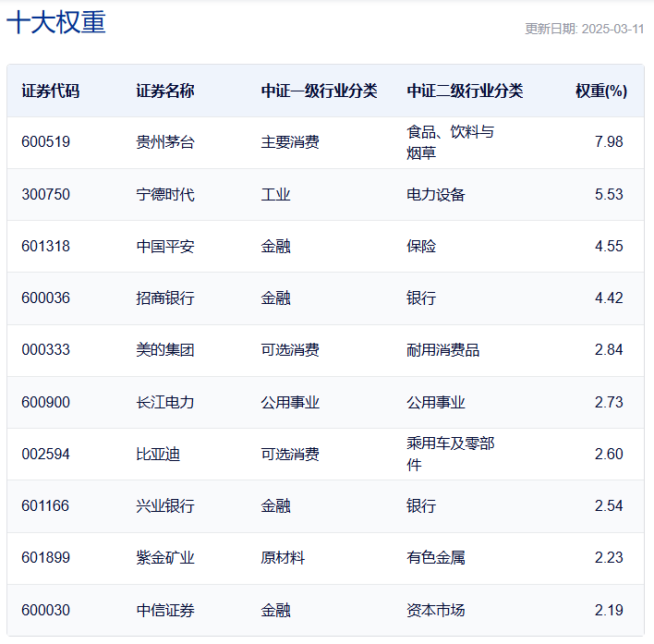Open the 中信证券 security name
Viewport: 654px width, 644px height.
165,610
